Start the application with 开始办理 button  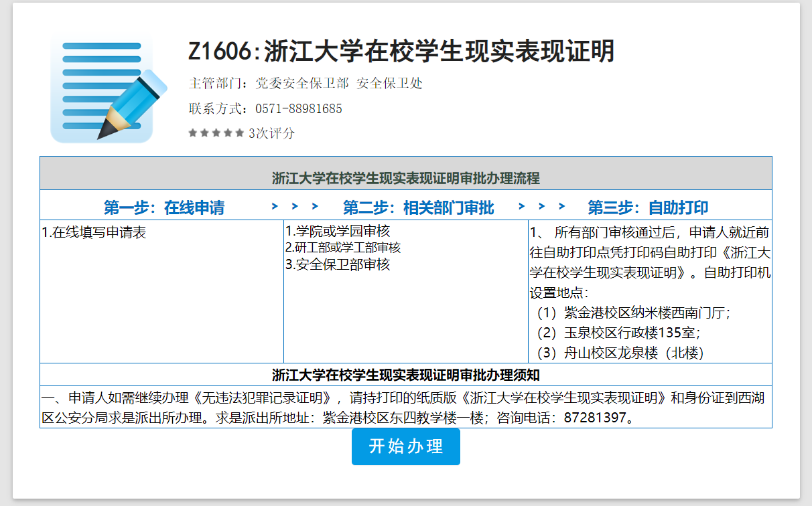click(406, 446)
